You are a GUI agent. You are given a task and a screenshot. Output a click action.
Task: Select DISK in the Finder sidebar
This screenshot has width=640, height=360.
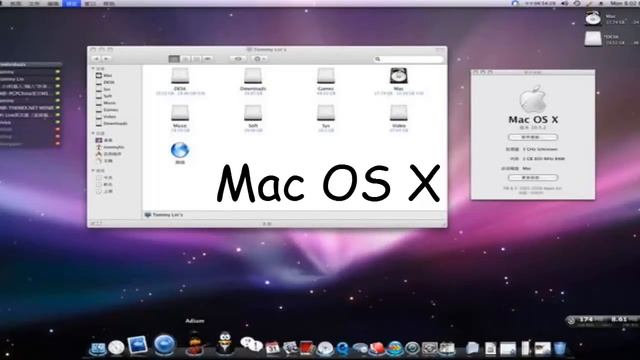click(109, 82)
